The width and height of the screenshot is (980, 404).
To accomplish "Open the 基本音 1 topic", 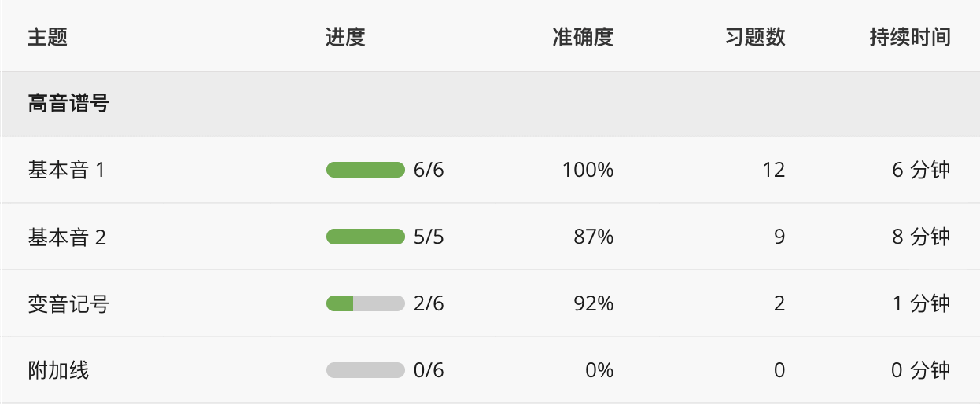I will (x=66, y=170).
